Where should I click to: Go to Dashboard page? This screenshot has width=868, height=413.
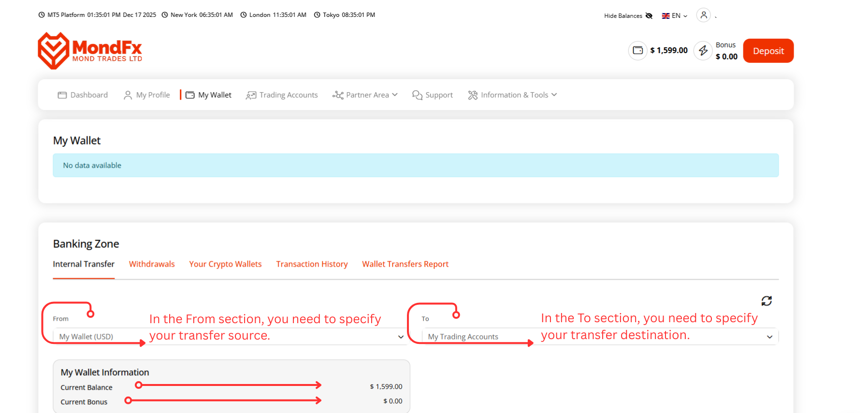click(83, 95)
